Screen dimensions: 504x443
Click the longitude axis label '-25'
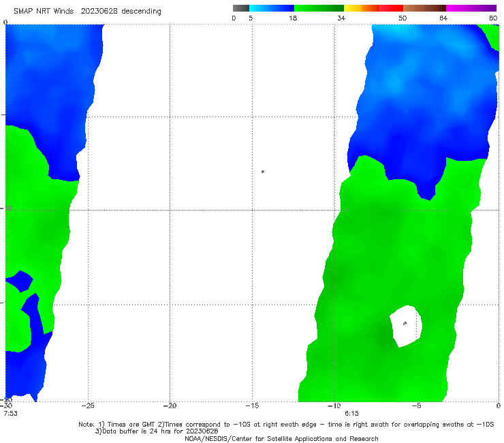coord(88,406)
